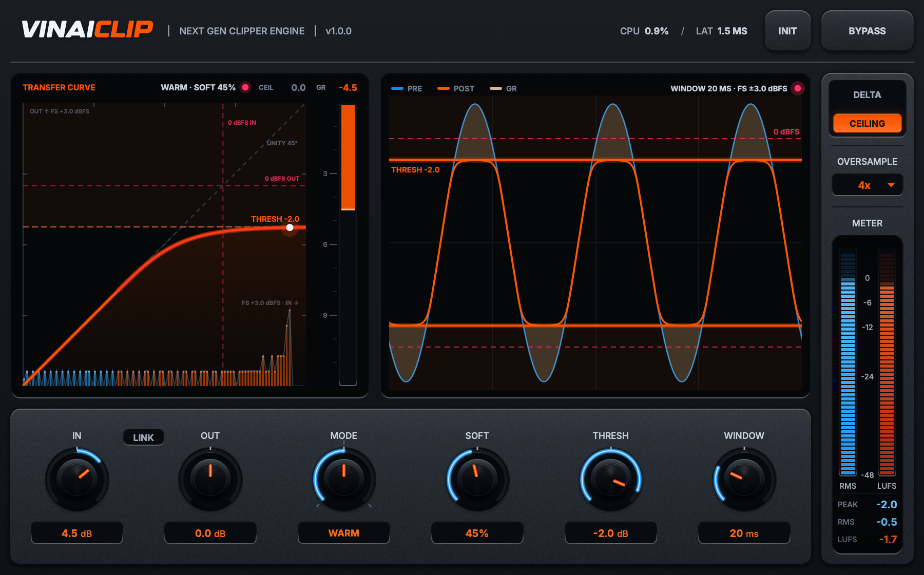The height and width of the screenshot is (575, 924).
Task: Click the 45% soft value field
Action: [x=477, y=533]
